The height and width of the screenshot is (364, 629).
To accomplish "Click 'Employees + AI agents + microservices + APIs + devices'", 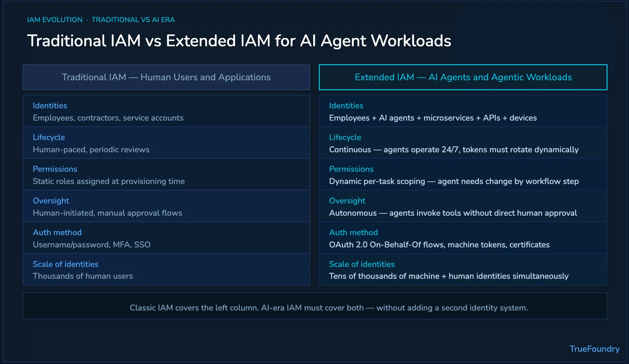I will tap(433, 118).
